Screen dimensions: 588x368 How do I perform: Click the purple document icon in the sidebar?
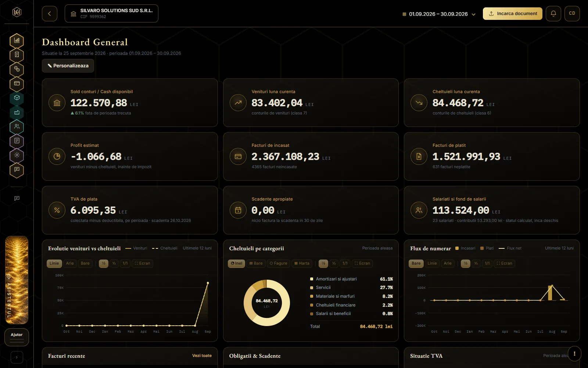click(x=17, y=141)
